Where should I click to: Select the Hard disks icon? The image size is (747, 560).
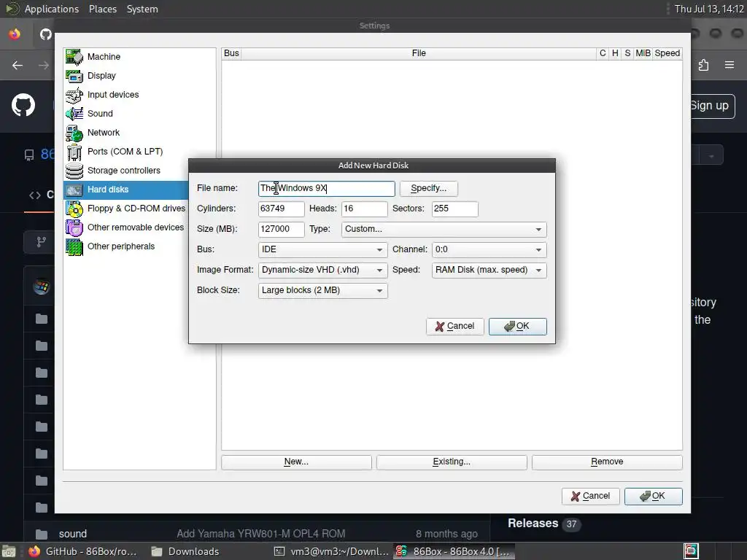point(74,190)
